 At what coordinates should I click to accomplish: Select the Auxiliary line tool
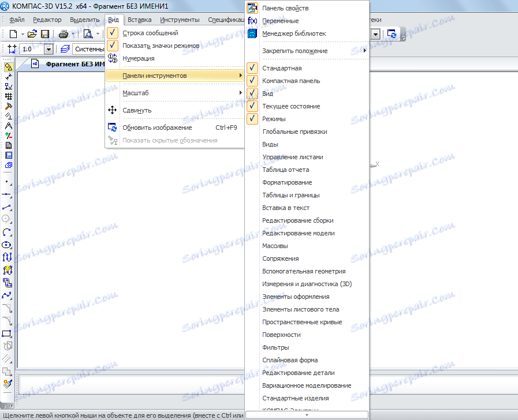pyautogui.click(x=7, y=194)
